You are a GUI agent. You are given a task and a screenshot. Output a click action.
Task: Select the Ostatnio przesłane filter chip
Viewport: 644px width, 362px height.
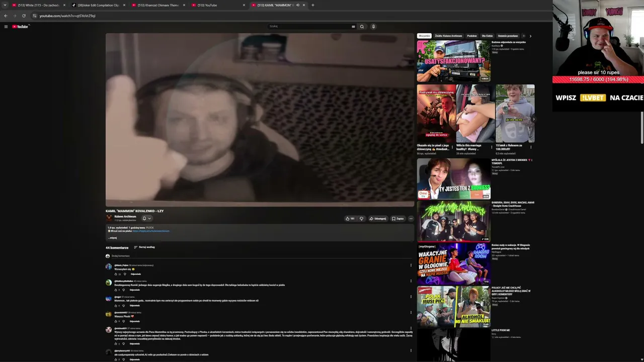(508, 36)
